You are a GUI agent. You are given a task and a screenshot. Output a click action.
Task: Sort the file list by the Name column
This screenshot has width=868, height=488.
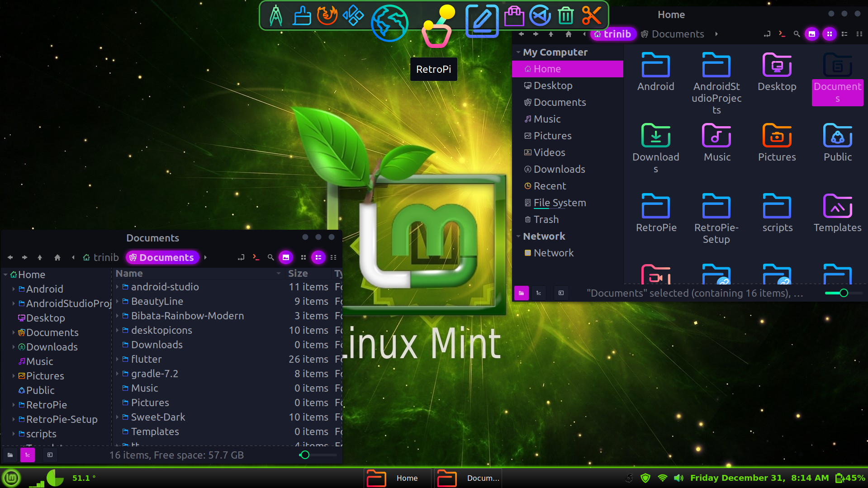tap(198, 274)
